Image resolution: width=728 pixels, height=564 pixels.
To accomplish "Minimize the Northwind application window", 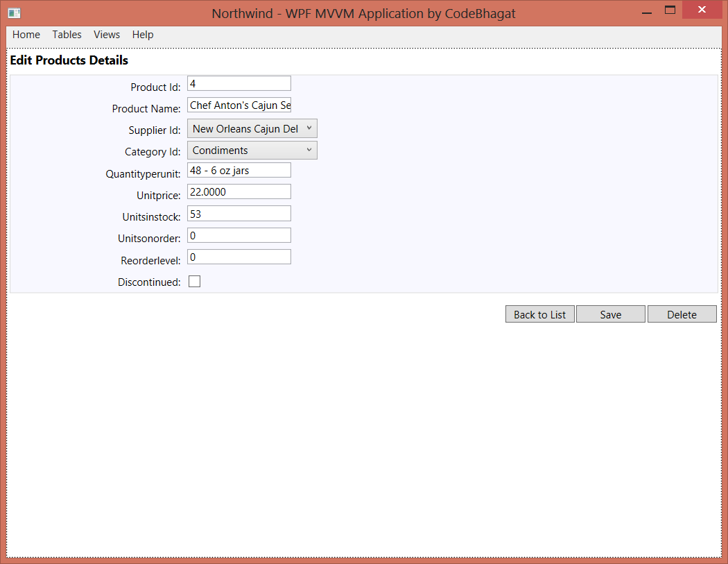I will (646, 10).
